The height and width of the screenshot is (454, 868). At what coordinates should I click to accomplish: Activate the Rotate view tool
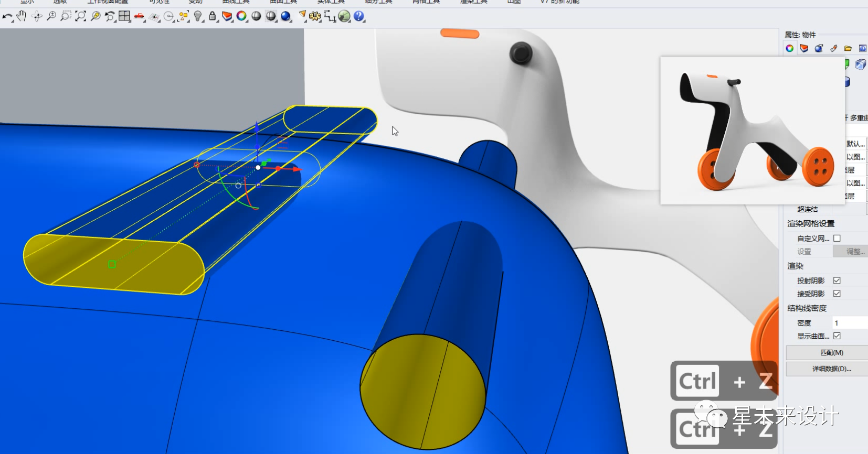tap(37, 16)
